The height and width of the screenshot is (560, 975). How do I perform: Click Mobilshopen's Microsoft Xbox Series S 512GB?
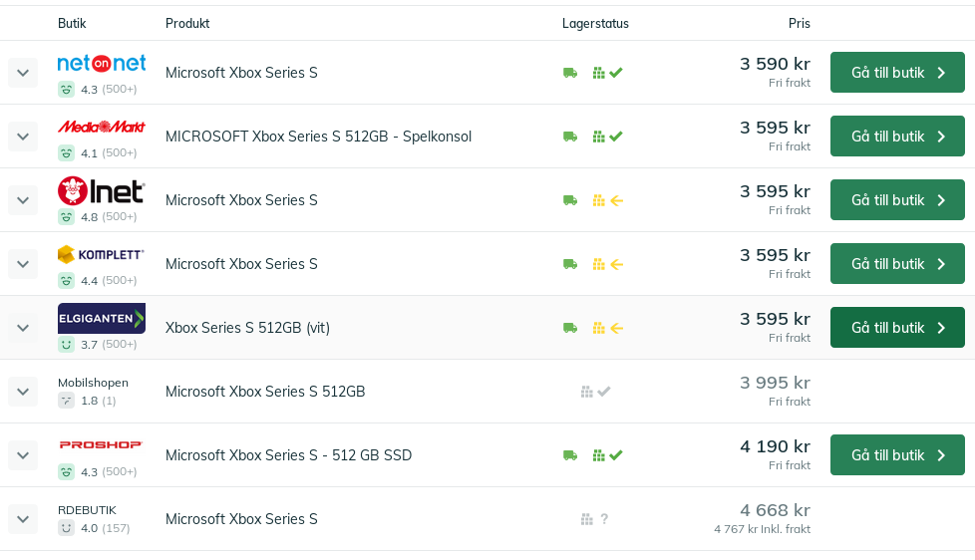pos(265,392)
